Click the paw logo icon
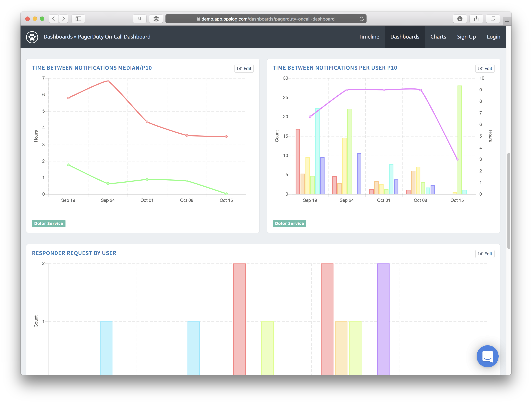 [32, 37]
